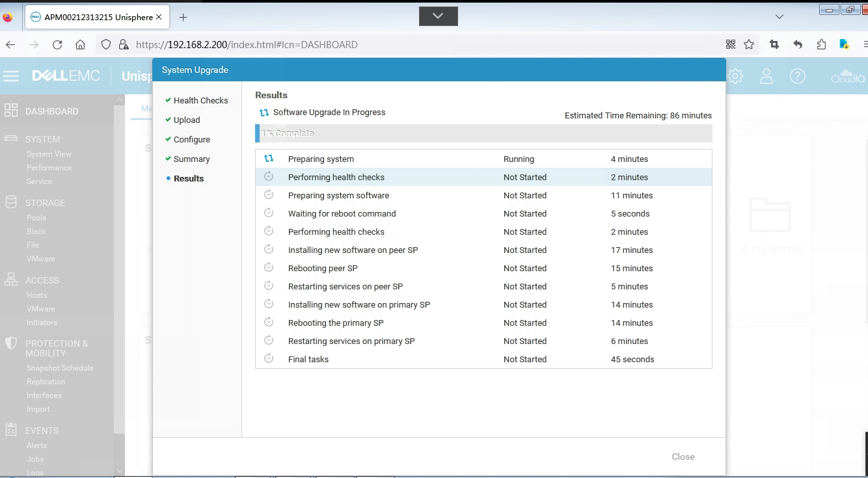Open the help question mark icon

click(798, 76)
